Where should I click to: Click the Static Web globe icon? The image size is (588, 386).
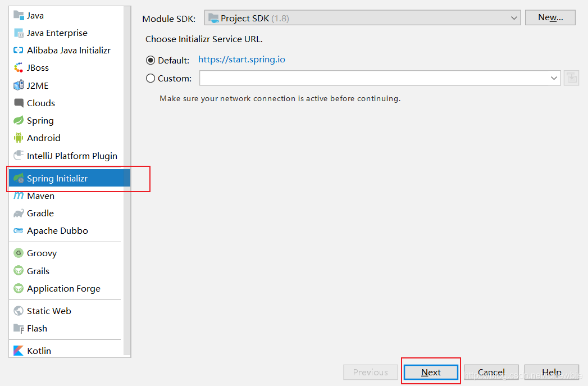pos(19,311)
